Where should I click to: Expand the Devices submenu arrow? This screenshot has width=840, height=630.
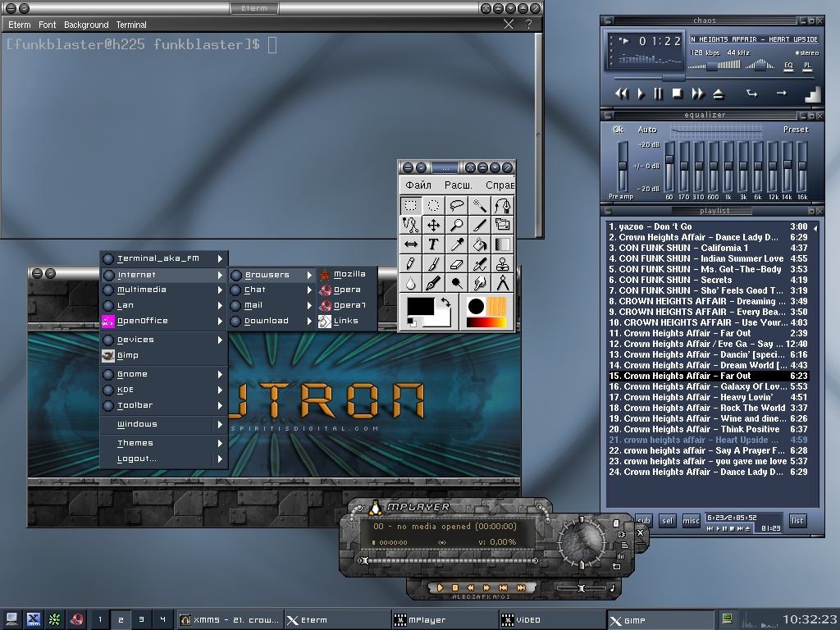pos(220,340)
